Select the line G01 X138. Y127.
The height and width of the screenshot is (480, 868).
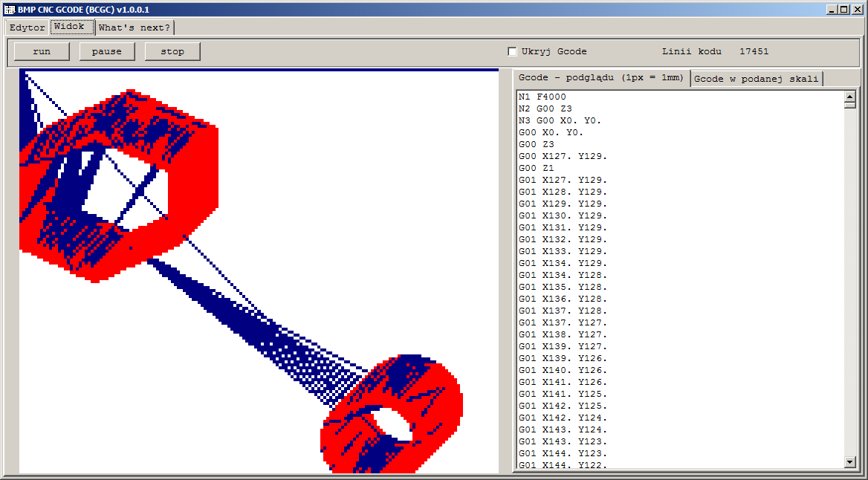click(x=563, y=334)
